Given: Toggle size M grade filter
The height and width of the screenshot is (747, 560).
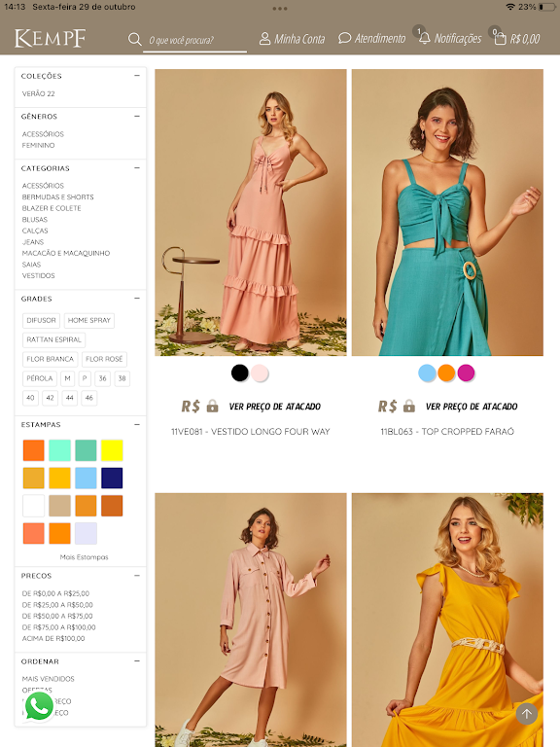Looking at the screenshot, I should click(68, 378).
